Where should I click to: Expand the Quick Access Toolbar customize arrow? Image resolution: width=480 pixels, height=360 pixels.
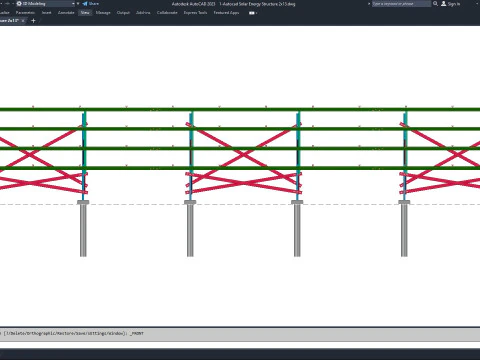[78, 4]
